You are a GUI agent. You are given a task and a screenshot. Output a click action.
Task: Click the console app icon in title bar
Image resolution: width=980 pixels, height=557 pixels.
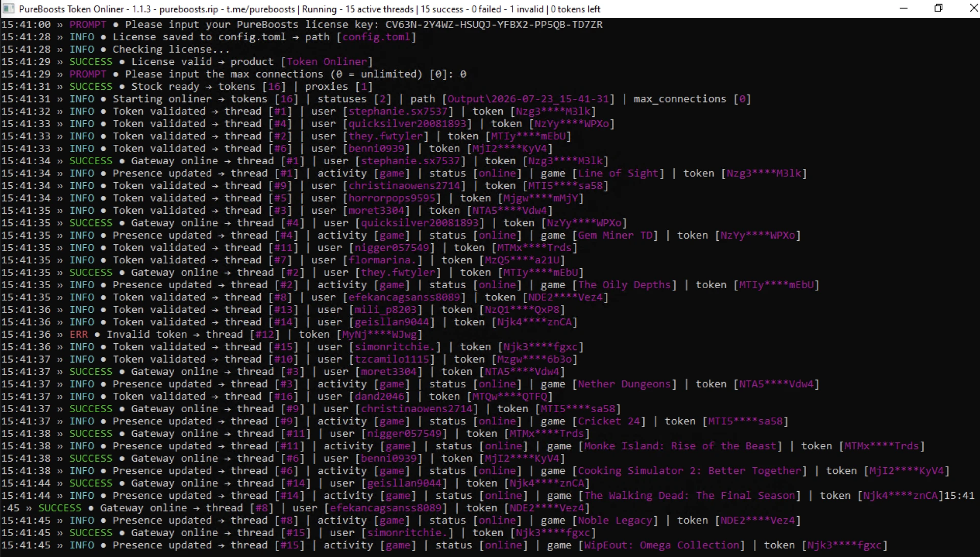coord(8,9)
